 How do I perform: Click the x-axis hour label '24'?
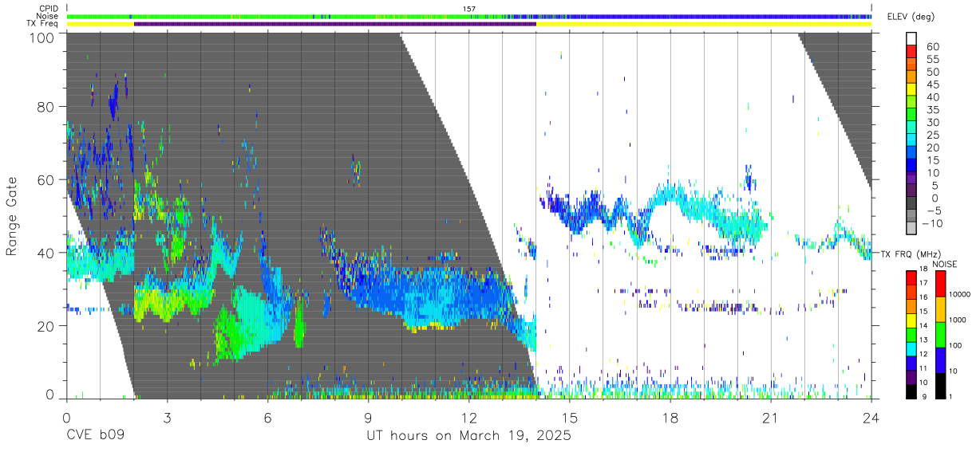[871, 418]
